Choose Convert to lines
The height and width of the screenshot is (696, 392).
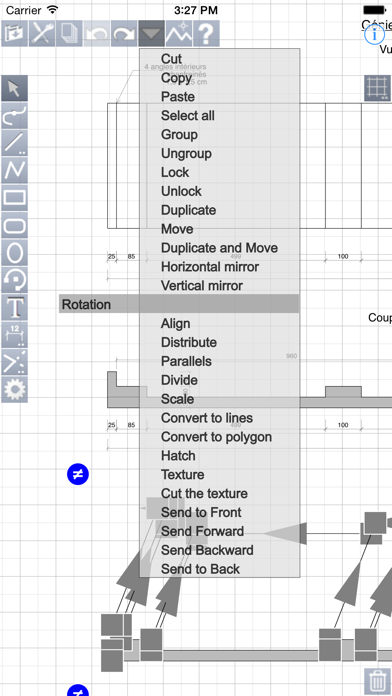207,418
